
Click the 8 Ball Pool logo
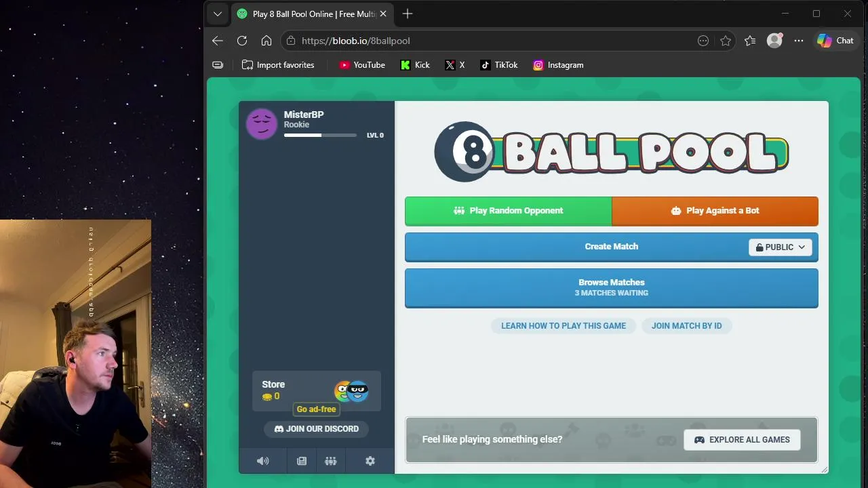[611, 151]
